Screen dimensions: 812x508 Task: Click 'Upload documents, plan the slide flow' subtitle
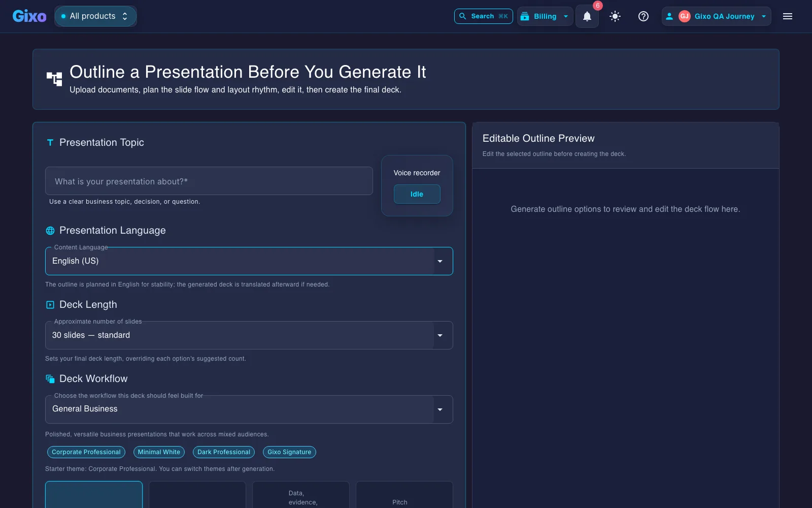(x=235, y=90)
